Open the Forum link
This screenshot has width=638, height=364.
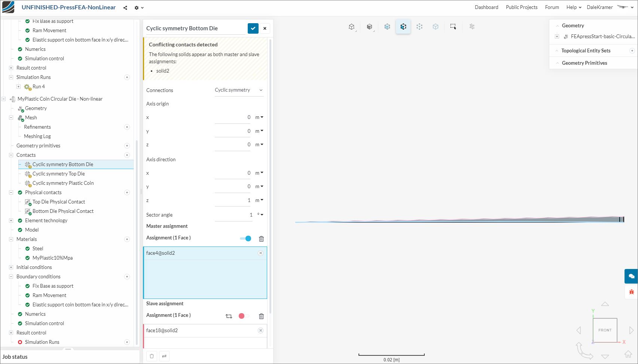pos(552,7)
